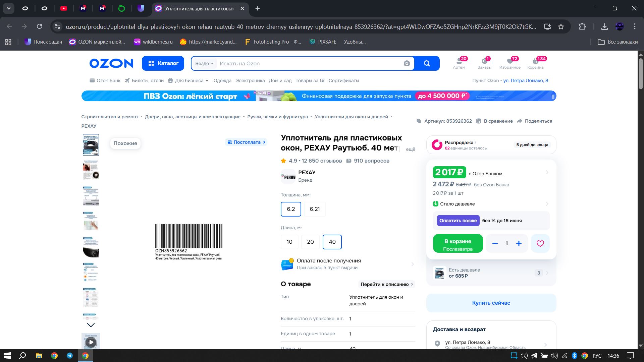Open the Электроника menu item
Image resolution: width=644 pixels, height=362 pixels.
250,80
